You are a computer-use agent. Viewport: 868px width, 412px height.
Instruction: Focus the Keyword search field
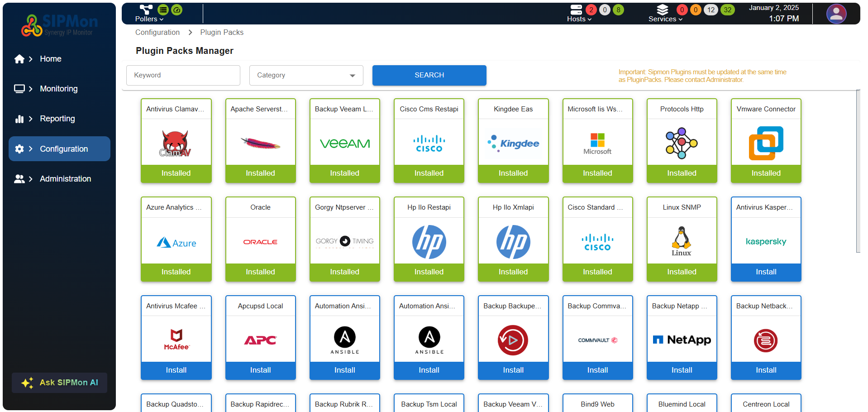click(183, 75)
